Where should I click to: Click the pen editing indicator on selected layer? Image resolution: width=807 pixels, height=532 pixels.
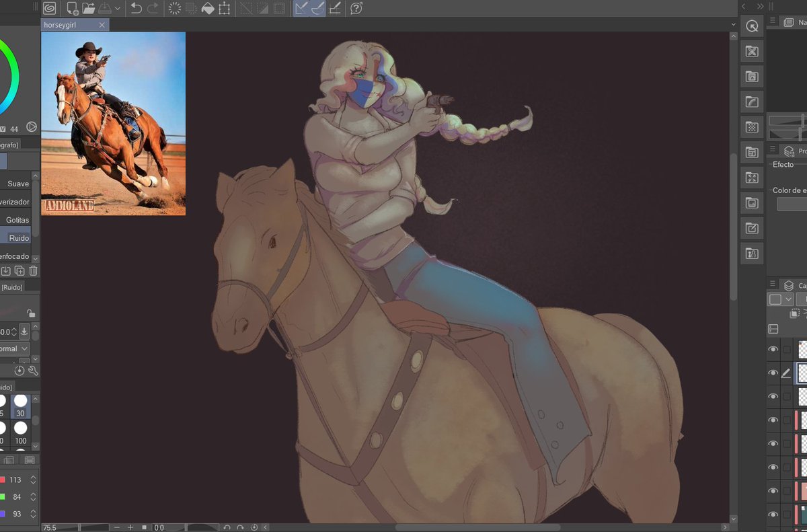[786, 373]
